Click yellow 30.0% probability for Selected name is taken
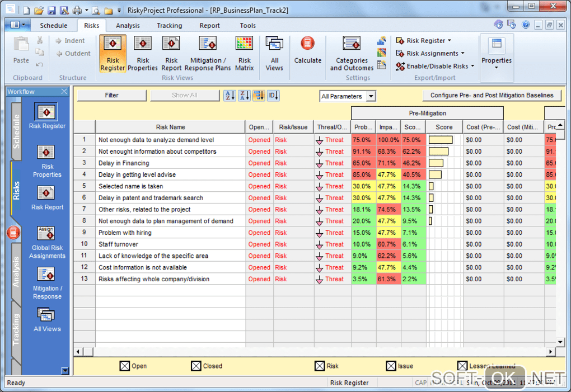The width and height of the screenshot is (571, 392). (363, 186)
